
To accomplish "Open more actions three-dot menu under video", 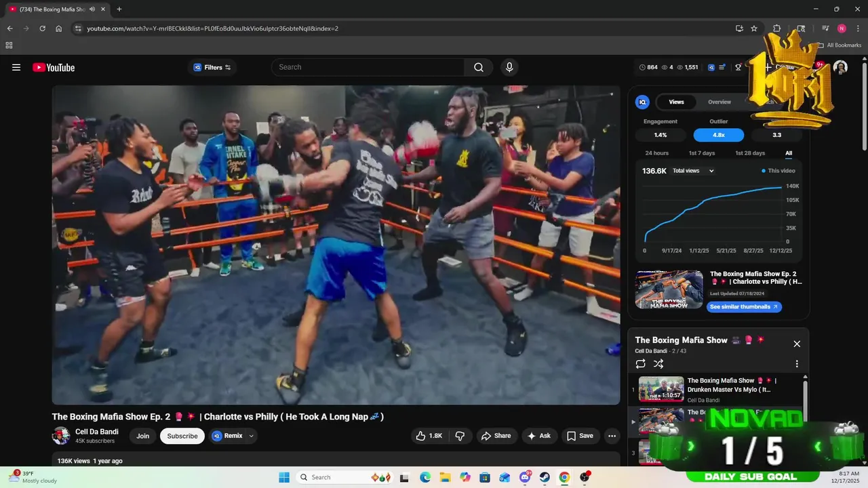I will coord(612,436).
